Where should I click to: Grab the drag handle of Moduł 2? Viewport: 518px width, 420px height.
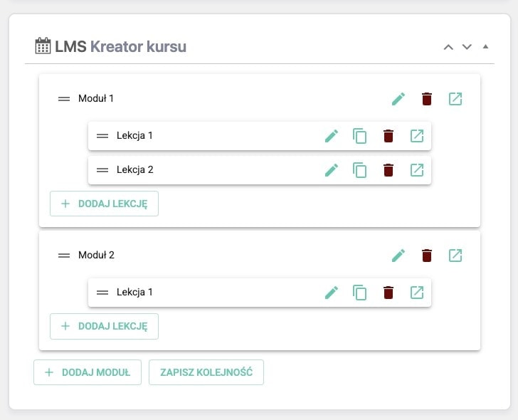pos(65,256)
